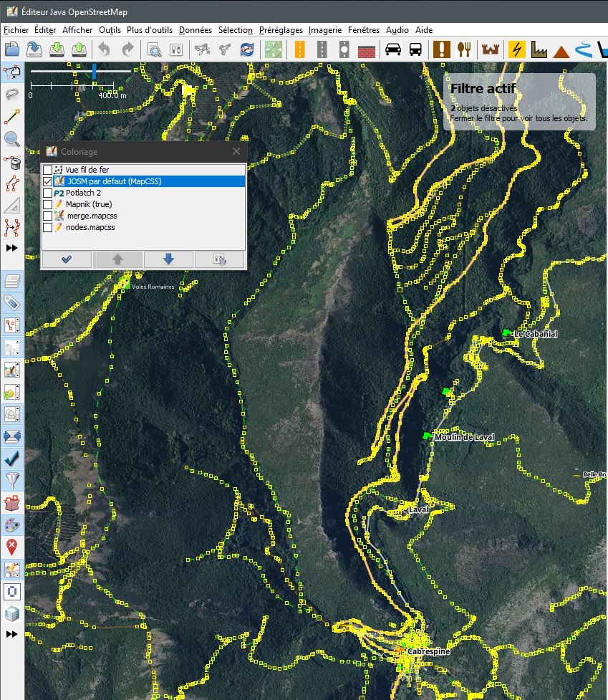This screenshot has height=700, width=608.
Task: Click the Le Cabanial map label
Action: (x=536, y=334)
